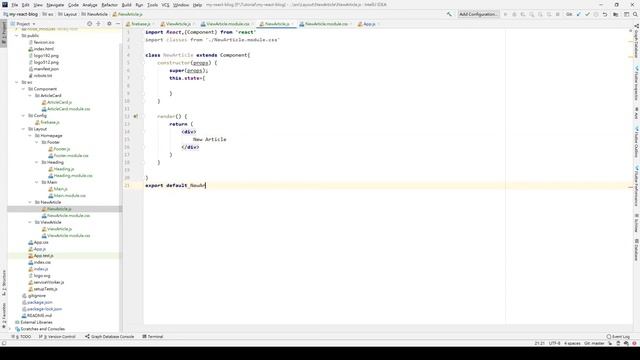Open the File menu
This screenshot has width=640, height=360.
[14, 5]
